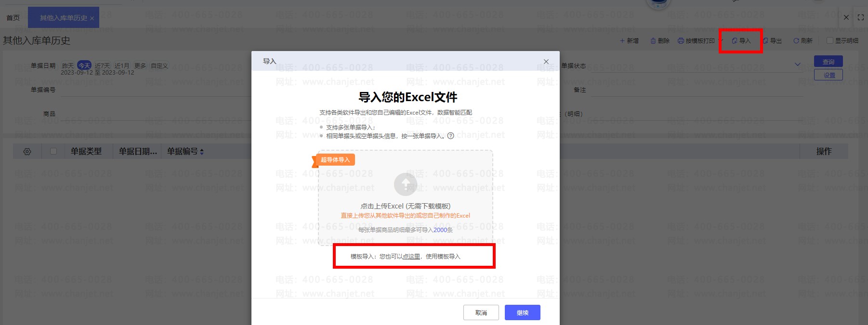Click the 继续 button
Viewport: 868px width, 325px height.
522,312
